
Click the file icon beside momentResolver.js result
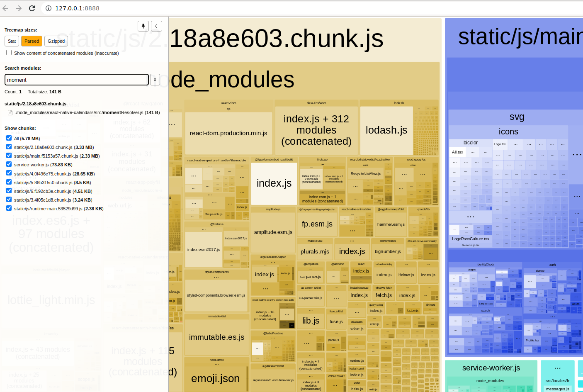tap(10, 112)
